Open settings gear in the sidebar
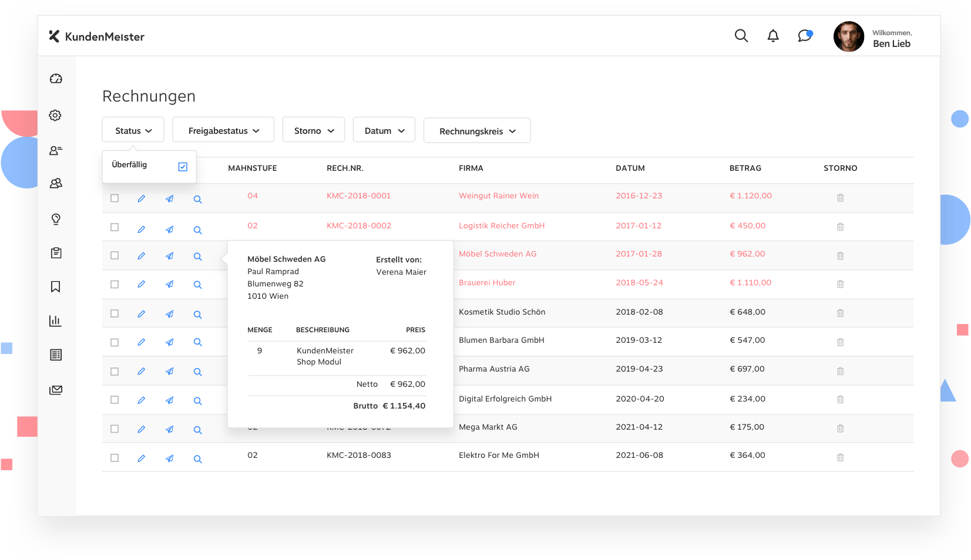This screenshot has height=560, width=971. 56,115
